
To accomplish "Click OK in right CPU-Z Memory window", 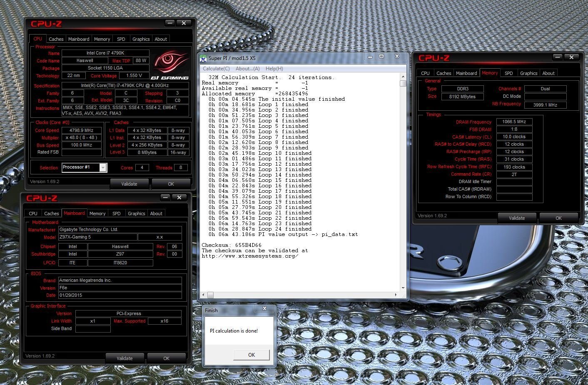I will 558,218.
